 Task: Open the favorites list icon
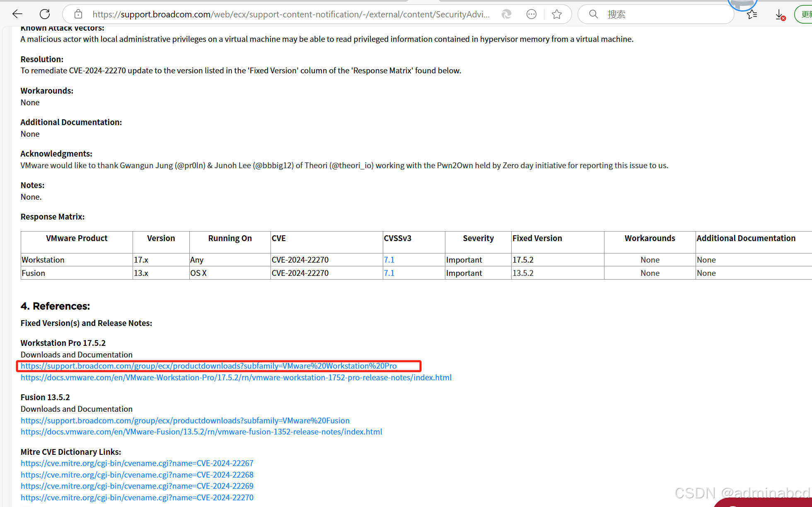(752, 14)
